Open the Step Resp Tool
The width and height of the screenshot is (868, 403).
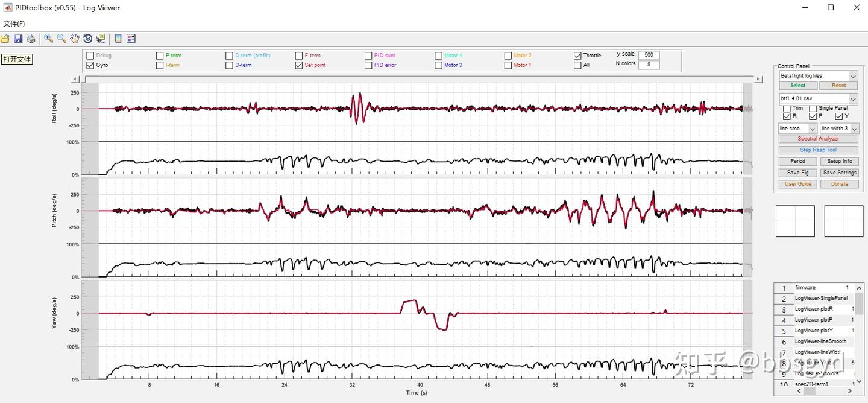[x=818, y=150]
